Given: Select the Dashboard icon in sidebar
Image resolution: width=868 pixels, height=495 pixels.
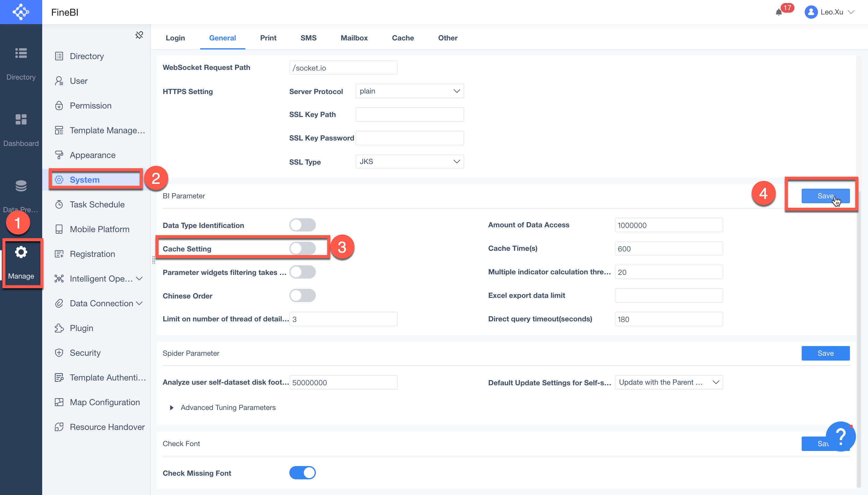Looking at the screenshot, I should [21, 129].
